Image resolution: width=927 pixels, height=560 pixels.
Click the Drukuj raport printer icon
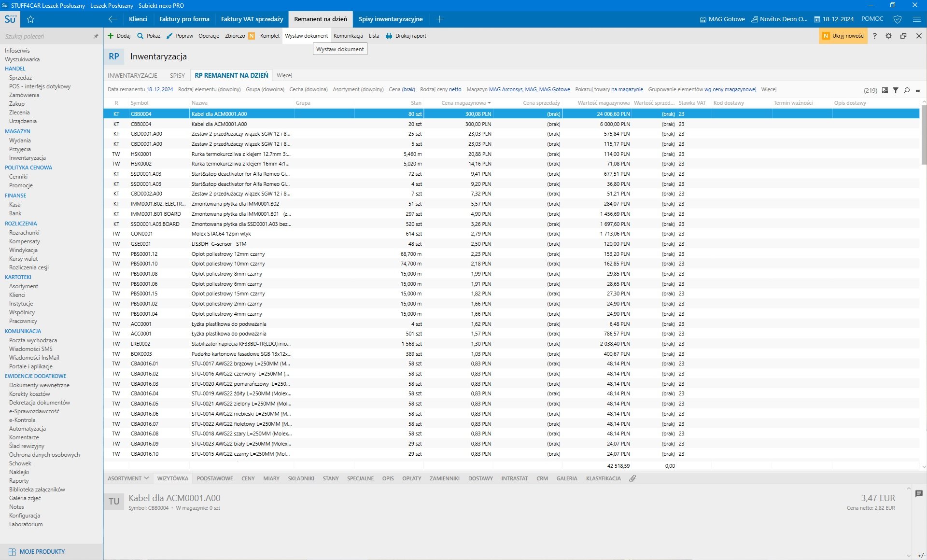click(x=389, y=36)
